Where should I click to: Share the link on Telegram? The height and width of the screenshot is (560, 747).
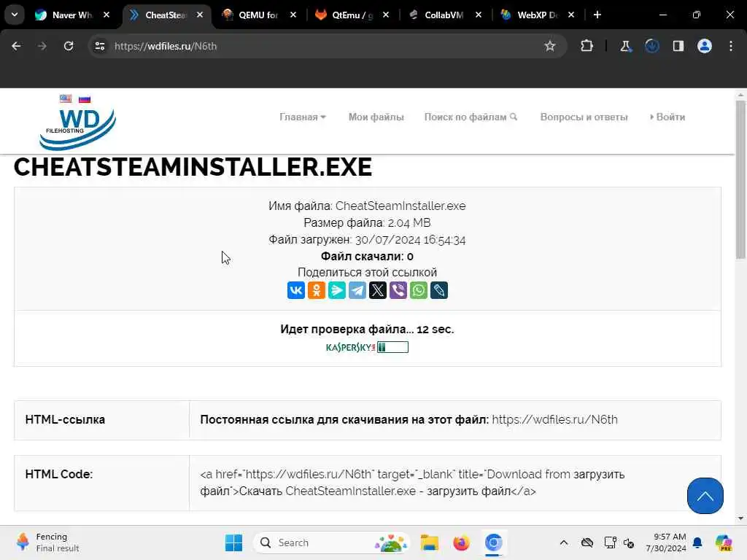pyautogui.click(x=357, y=290)
